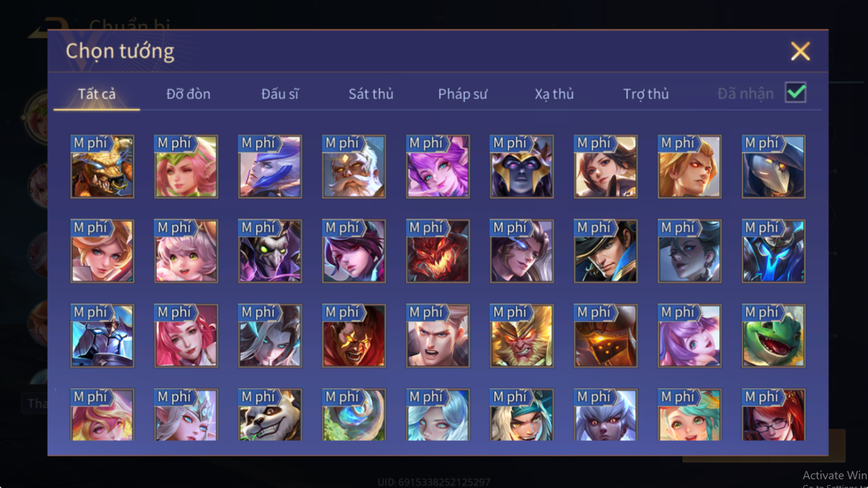Pick the golden monkey king hero
Image resolution: width=868 pixels, height=488 pixels.
pos(522,336)
